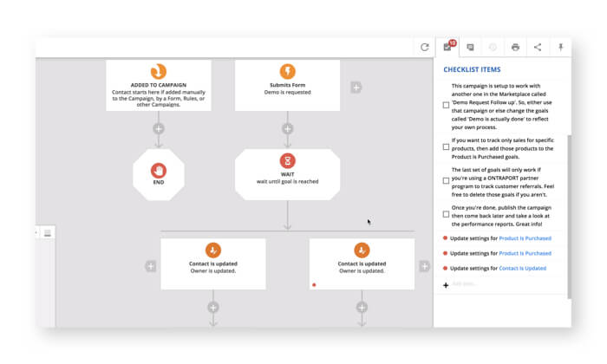Click red dot on right Contact is updated
The image size is (607, 364).
click(x=314, y=285)
